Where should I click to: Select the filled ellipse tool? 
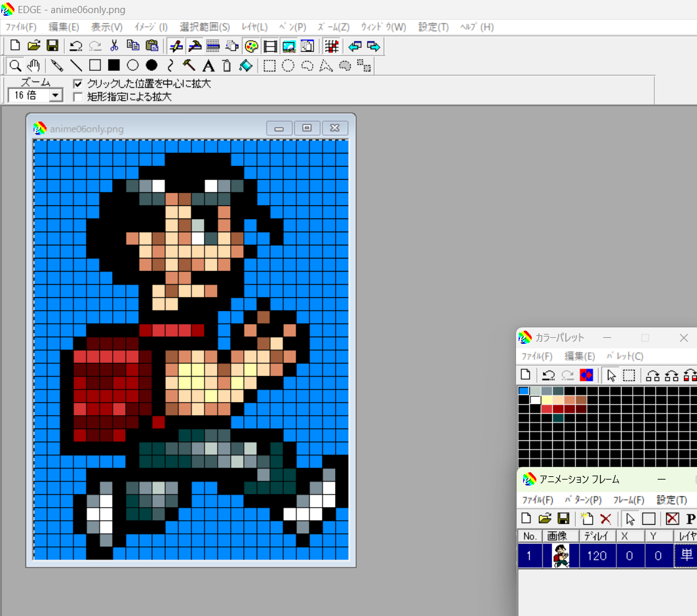pyautogui.click(x=151, y=66)
